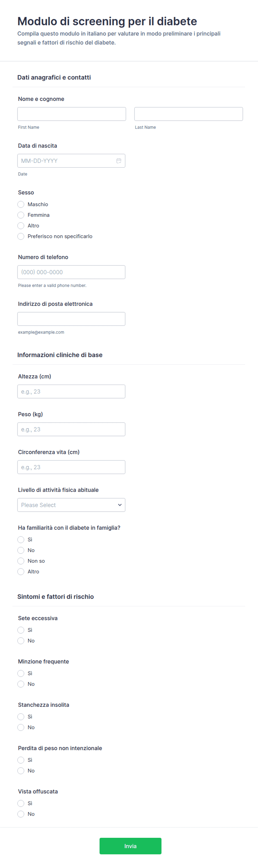Select No for Minzione frequente

pyautogui.click(x=21, y=684)
